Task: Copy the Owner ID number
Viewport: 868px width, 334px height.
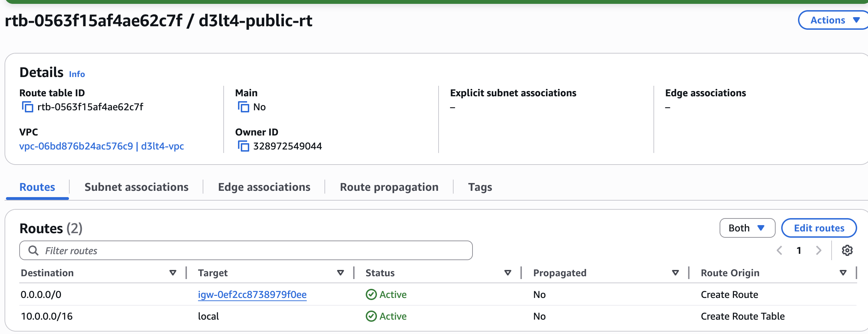Action: pyautogui.click(x=243, y=146)
